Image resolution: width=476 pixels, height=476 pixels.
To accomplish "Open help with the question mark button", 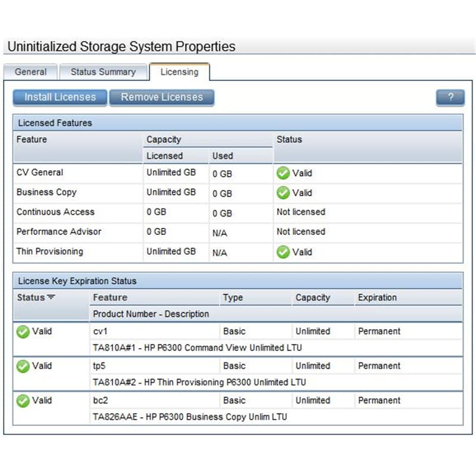I will [450, 98].
